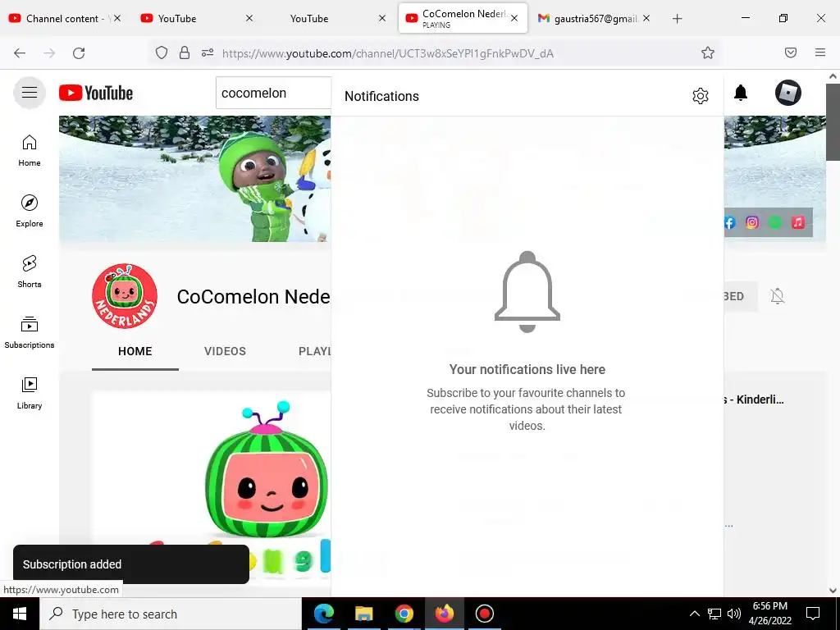Screen dimensions: 840x630
Task: Open Shorts in the sidebar
Action: [30, 271]
